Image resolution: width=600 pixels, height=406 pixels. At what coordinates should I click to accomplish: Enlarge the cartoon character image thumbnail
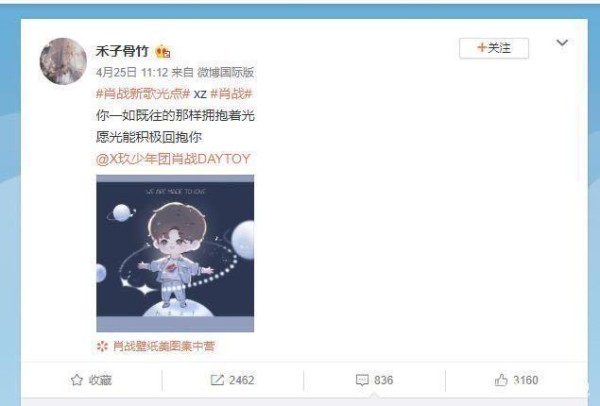(x=175, y=253)
